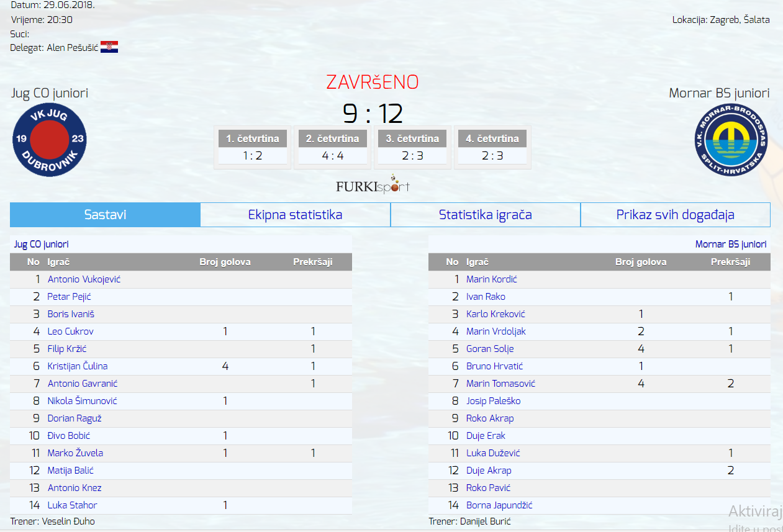The image size is (783, 532).
Task: Show the Prikaz svih događaja tab
Action: pos(675,215)
